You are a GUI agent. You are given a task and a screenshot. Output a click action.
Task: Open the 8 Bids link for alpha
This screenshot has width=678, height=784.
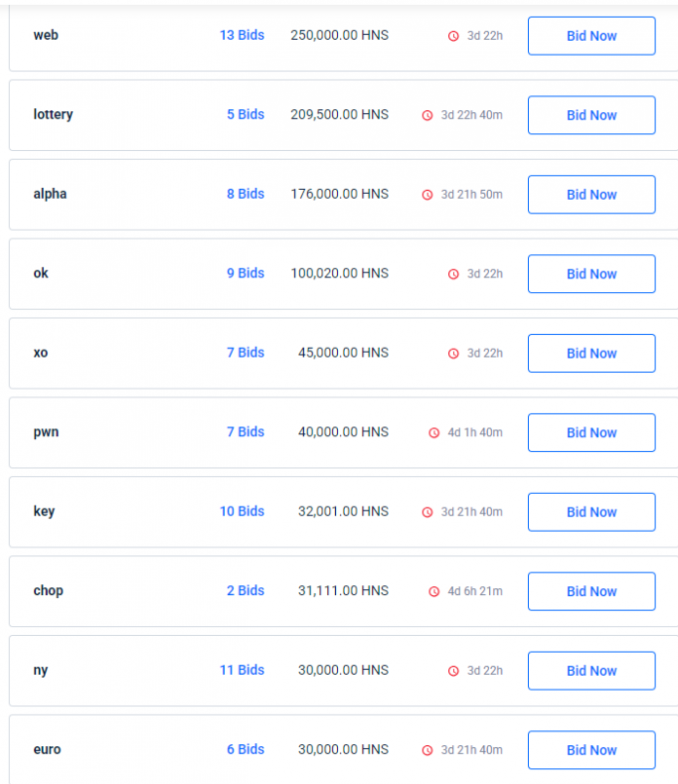click(245, 194)
